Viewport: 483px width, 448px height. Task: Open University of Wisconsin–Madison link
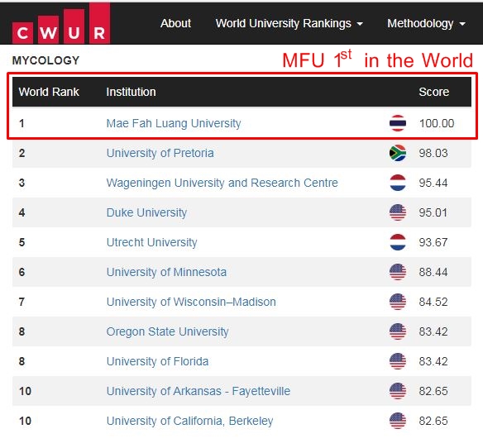coord(191,302)
